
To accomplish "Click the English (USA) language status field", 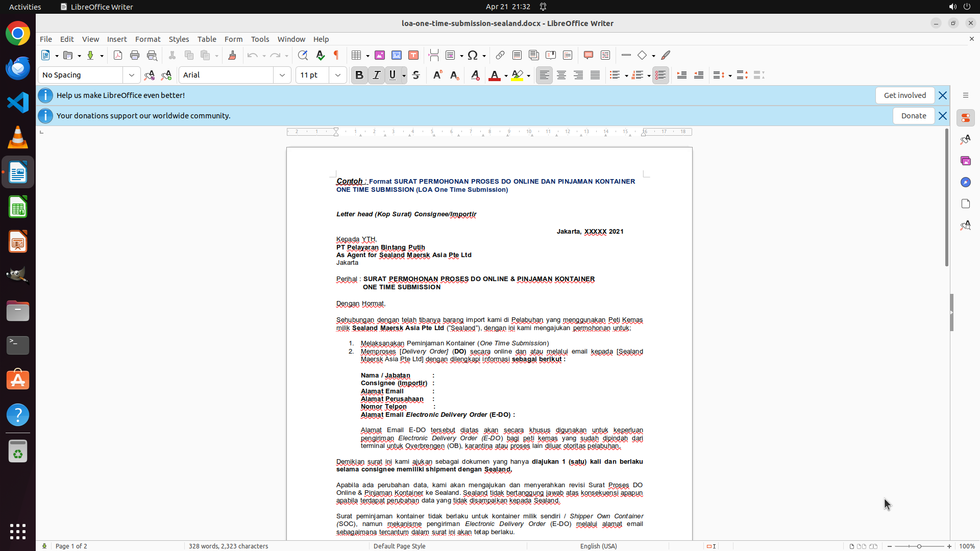I will coord(598,546).
